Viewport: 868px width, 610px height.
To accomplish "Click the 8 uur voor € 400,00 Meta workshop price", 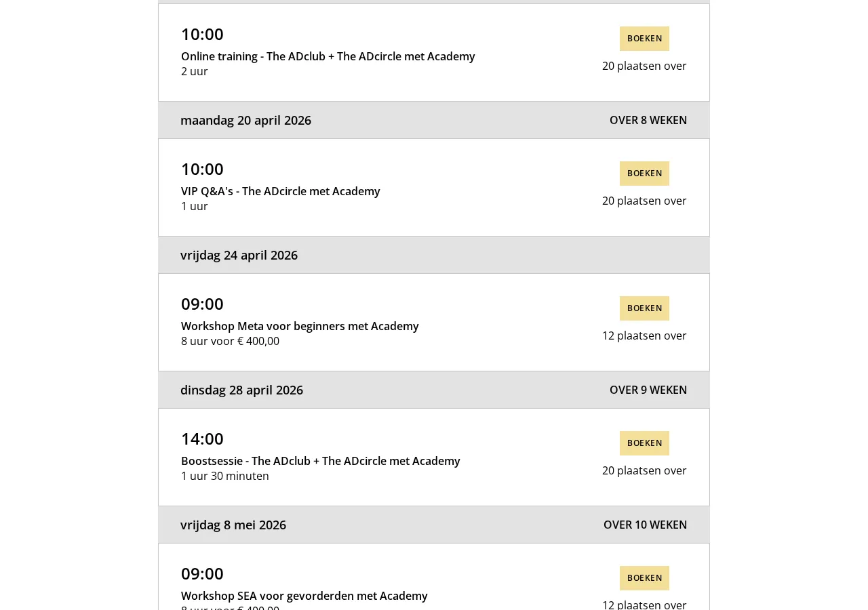I will click(230, 341).
